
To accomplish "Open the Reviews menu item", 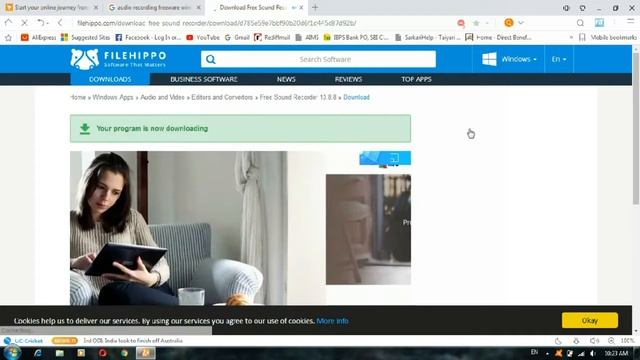I will [x=348, y=79].
